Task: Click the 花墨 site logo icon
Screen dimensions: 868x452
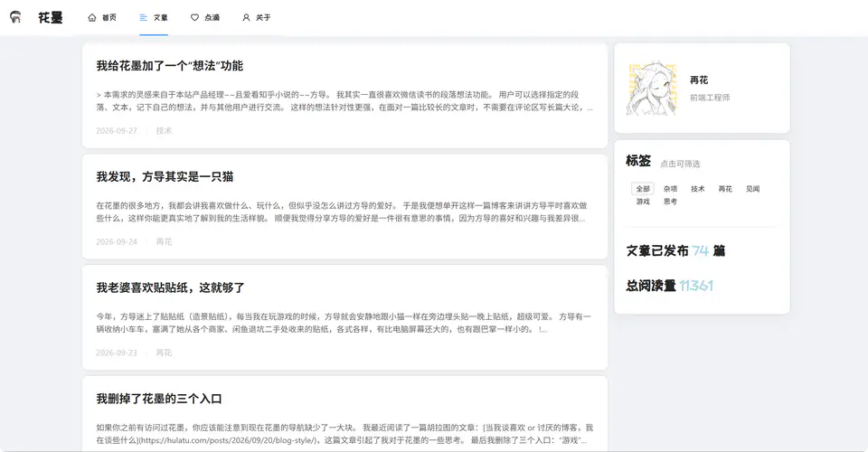Action: coord(16,17)
